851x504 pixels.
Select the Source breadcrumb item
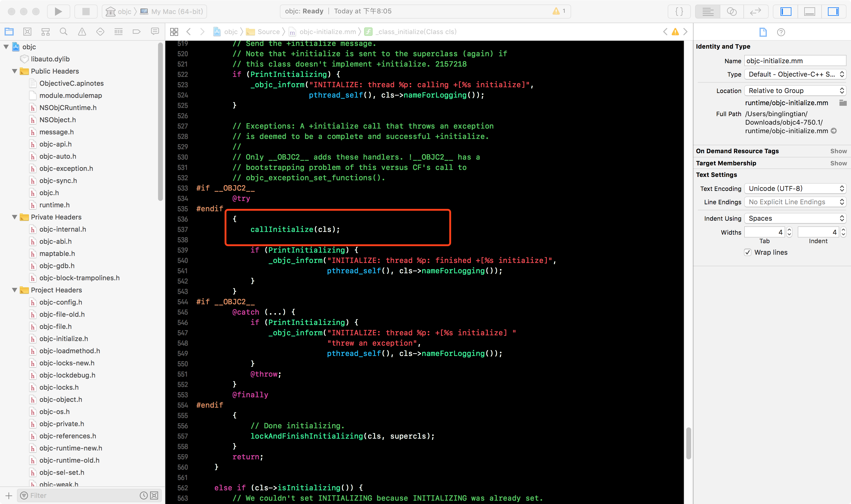point(268,32)
